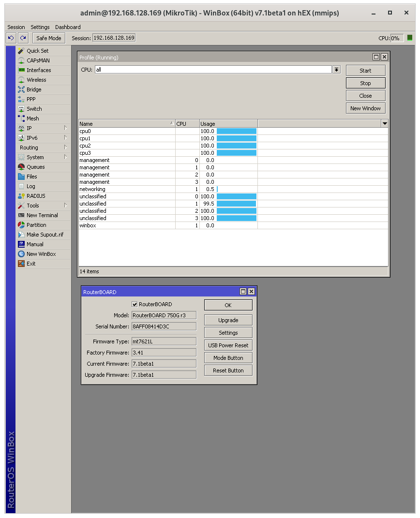Open the Dashboard menu
Viewport: 420px width, 518px height.
tap(68, 27)
